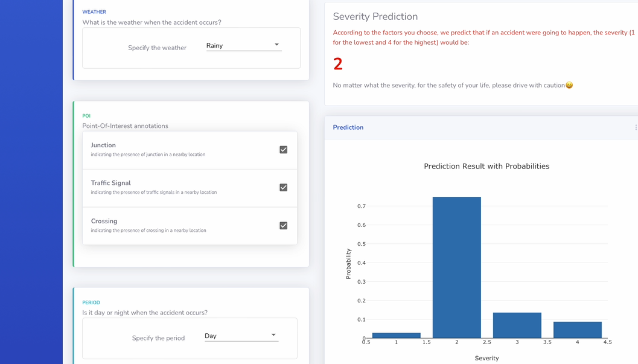Screen dimensions: 638x364
Task: Click the Junction list item label
Action: pos(103,145)
